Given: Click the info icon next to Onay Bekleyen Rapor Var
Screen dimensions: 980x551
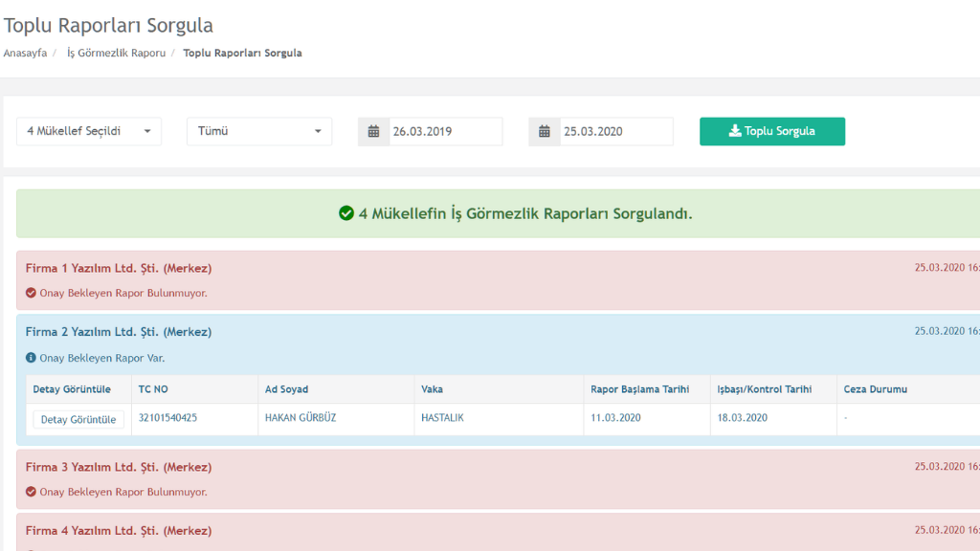Looking at the screenshot, I should pyautogui.click(x=31, y=358).
